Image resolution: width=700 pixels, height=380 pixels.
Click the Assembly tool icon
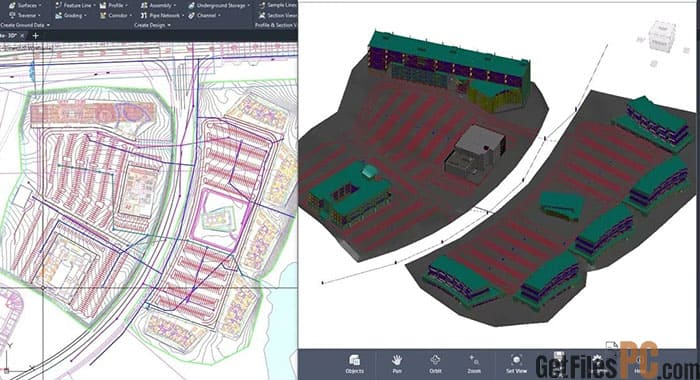coord(144,5)
